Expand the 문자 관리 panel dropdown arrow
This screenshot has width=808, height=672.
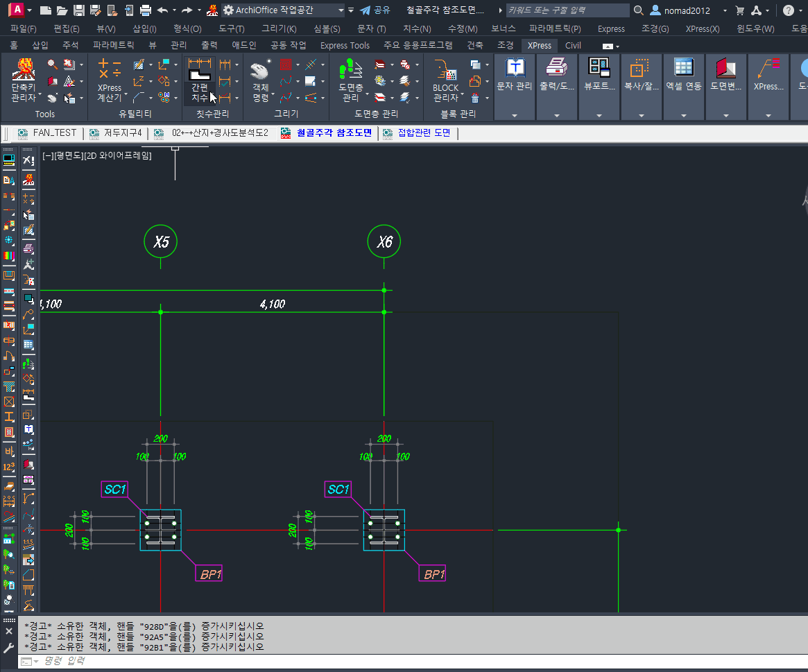(x=514, y=115)
